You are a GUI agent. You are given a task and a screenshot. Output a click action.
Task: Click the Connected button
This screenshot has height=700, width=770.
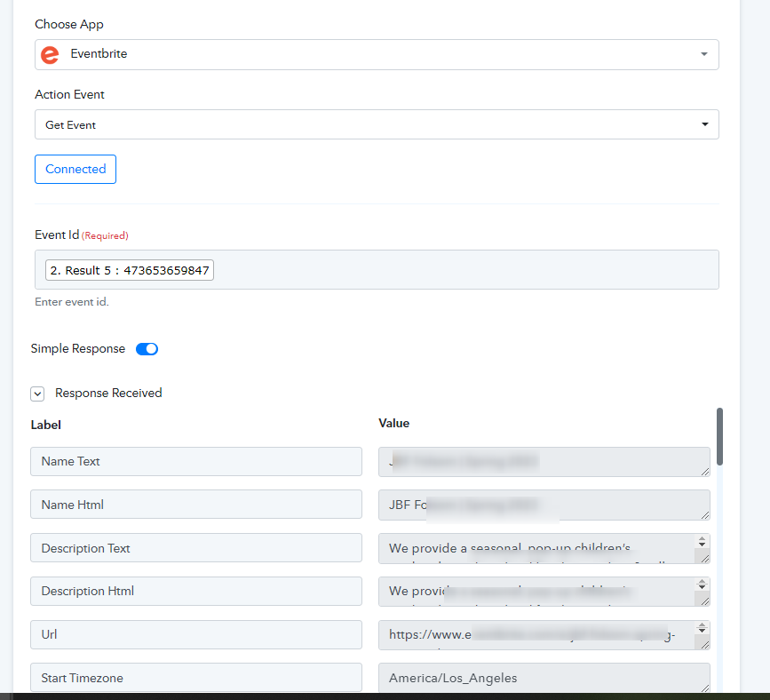[75, 170]
